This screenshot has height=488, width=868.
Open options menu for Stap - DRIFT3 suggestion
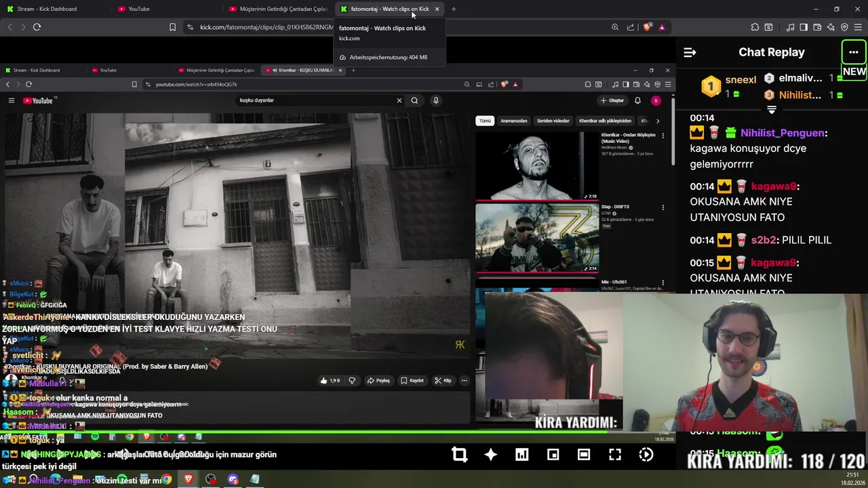click(x=663, y=207)
